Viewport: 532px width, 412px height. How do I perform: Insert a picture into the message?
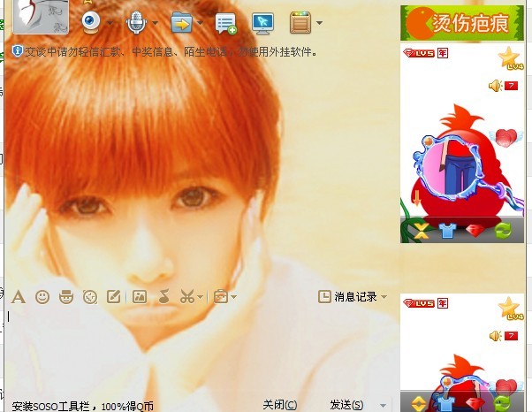[140, 297]
